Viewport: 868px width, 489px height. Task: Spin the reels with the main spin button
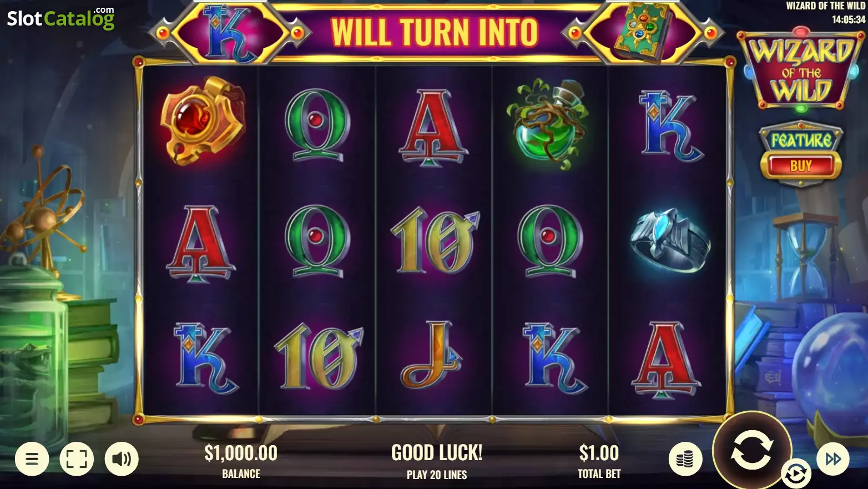coord(751,450)
